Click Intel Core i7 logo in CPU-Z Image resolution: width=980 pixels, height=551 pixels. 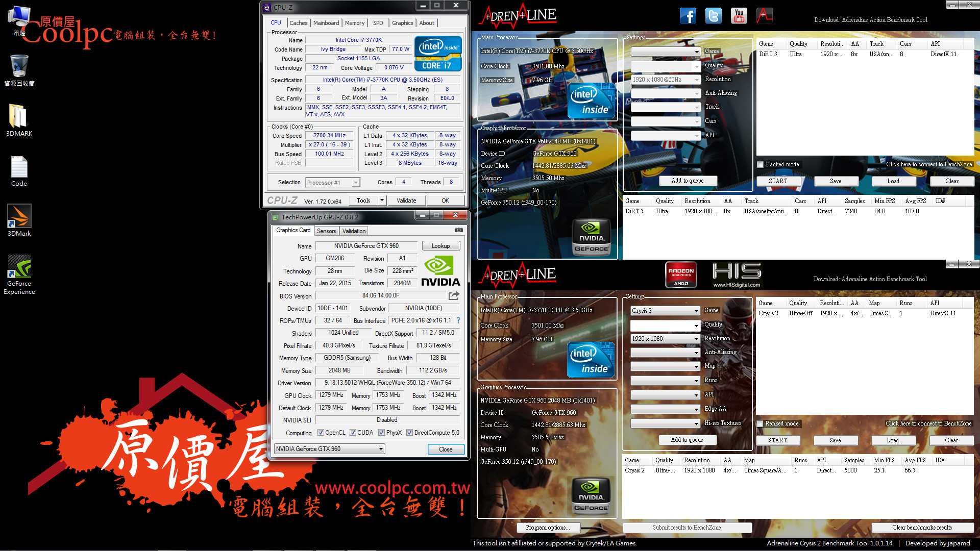(x=438, y=53)
